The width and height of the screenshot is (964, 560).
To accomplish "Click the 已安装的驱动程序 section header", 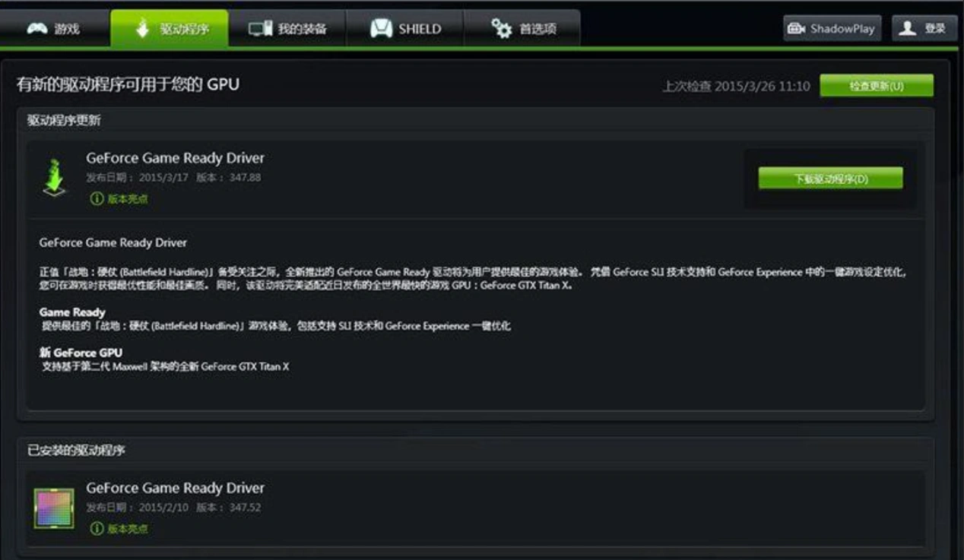I will (x=76, y=450).
